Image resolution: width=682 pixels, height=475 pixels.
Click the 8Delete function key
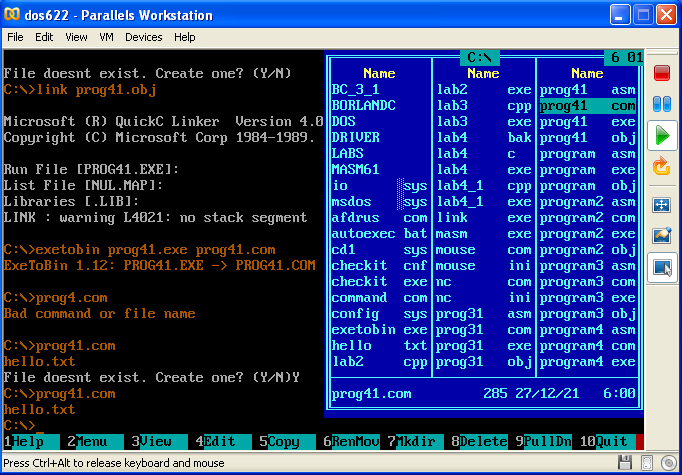tap(479, 442)
